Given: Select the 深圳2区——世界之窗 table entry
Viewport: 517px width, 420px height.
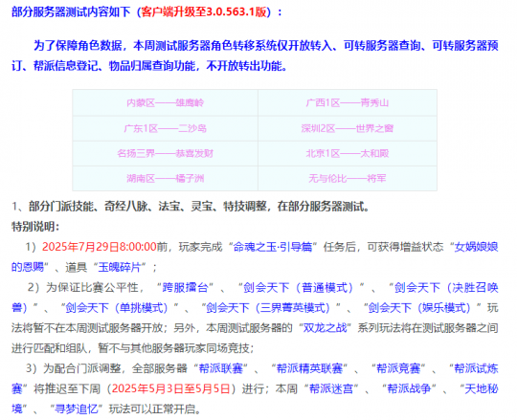Looking at the screenshot, I should pyautogui.click(x=348, y=128).
